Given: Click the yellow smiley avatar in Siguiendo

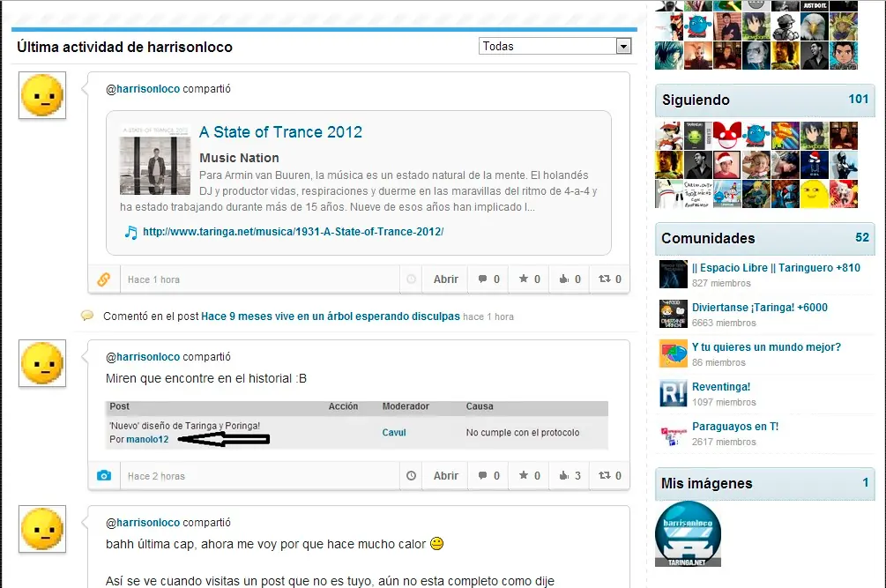Looking at the screenshot, I should (815, 194).
